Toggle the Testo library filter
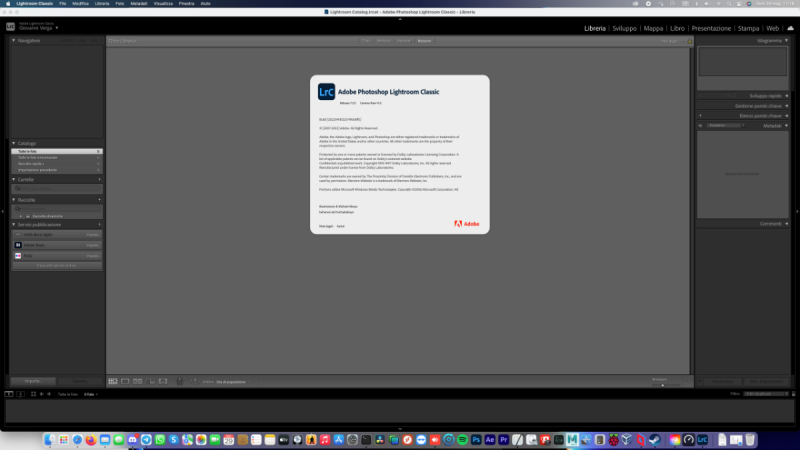Screen dimensions: 800x450 pyautogui.click(x=366, y=41)
